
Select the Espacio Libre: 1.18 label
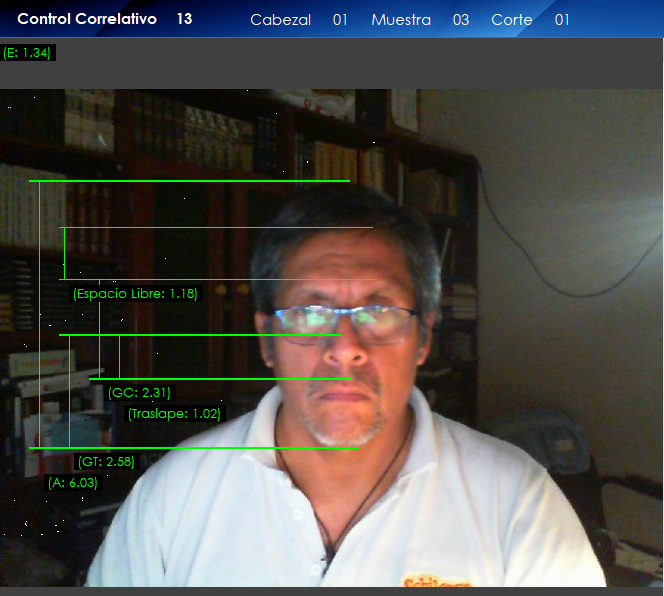coord(135,294)
